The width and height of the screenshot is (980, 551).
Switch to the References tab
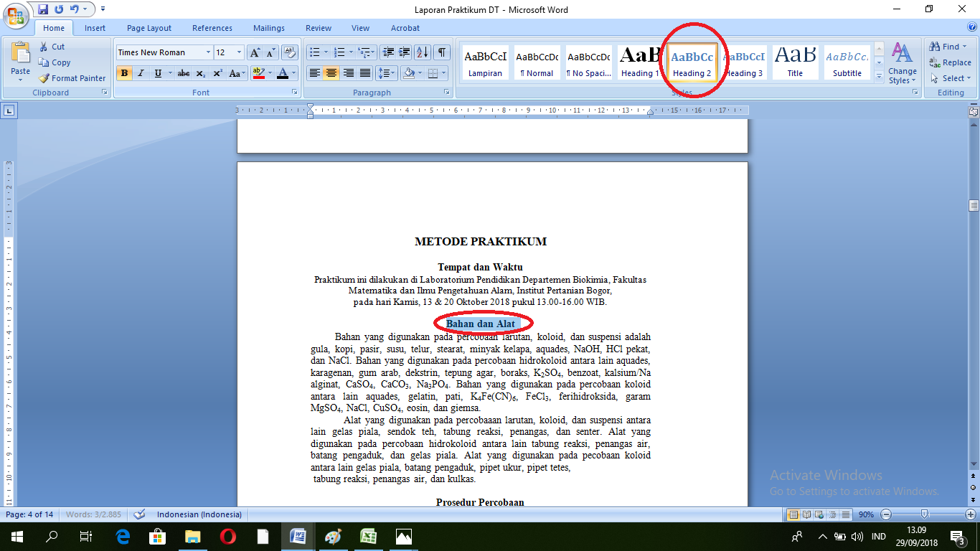(x=212, y=28)
